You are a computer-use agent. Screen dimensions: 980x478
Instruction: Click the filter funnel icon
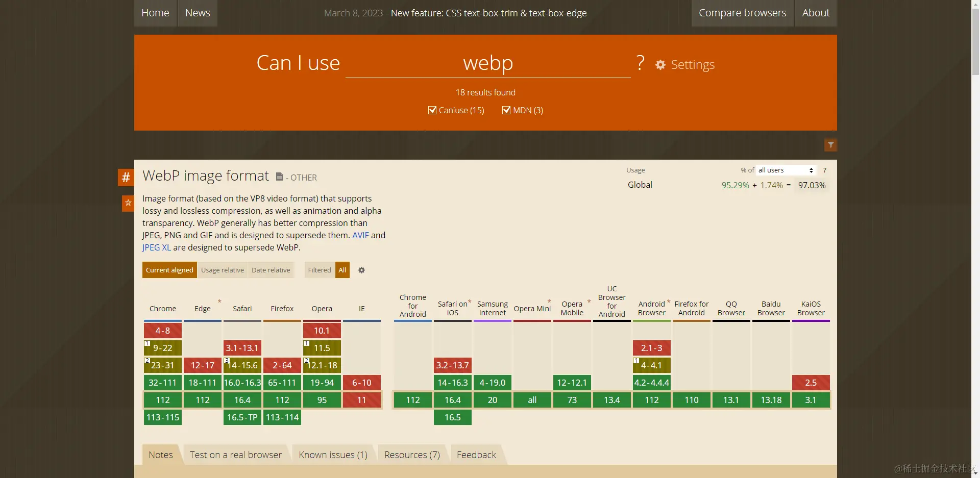pos(831,145)
